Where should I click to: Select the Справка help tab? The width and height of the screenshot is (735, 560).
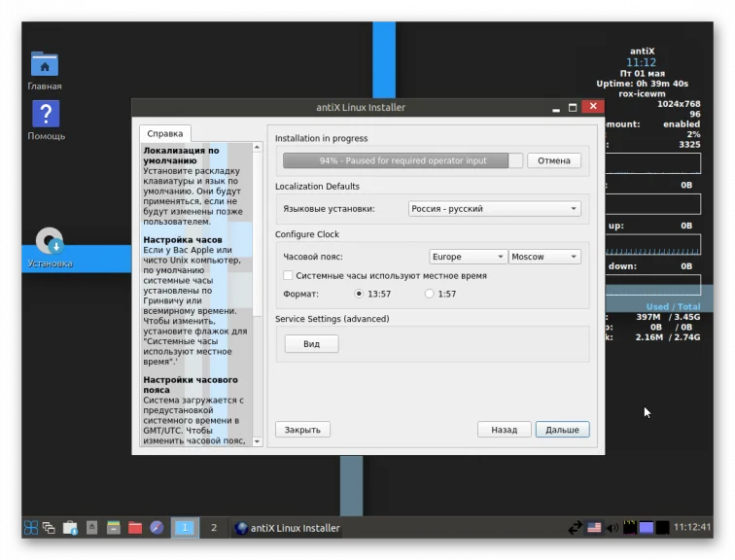click(x=164, y=134)
